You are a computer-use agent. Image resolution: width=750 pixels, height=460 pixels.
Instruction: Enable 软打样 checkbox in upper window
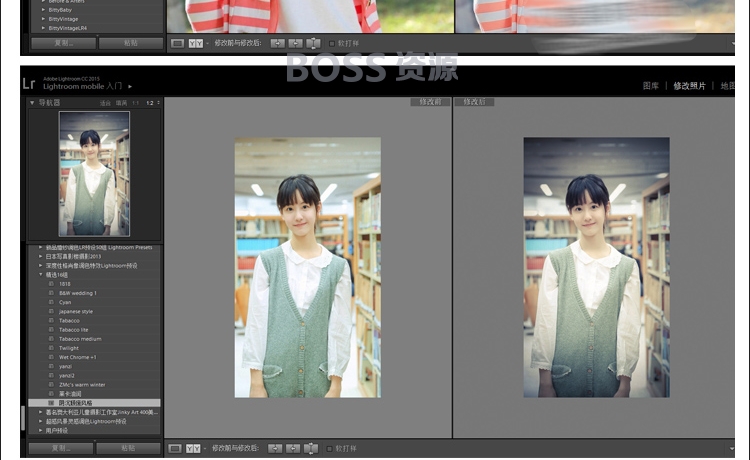coord(332,44)
